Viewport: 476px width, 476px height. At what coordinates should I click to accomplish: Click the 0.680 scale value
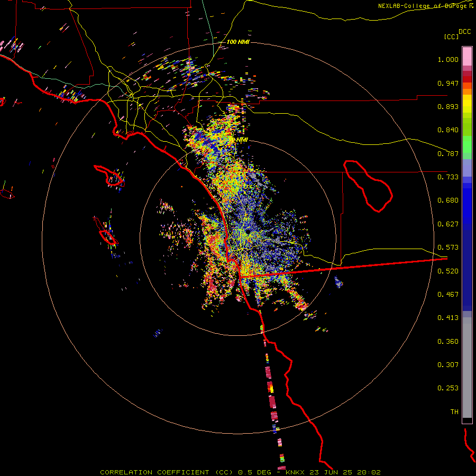[x=448, y=200]
